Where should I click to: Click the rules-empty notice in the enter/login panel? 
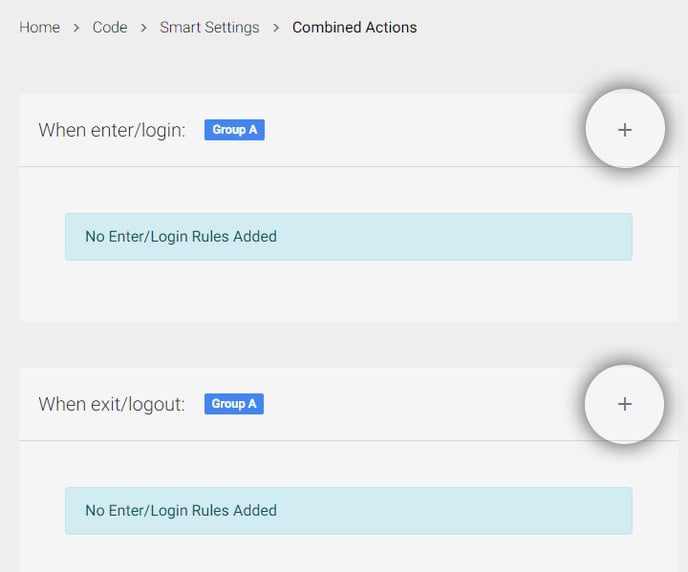pyautogui.click(x=349, y=237)
